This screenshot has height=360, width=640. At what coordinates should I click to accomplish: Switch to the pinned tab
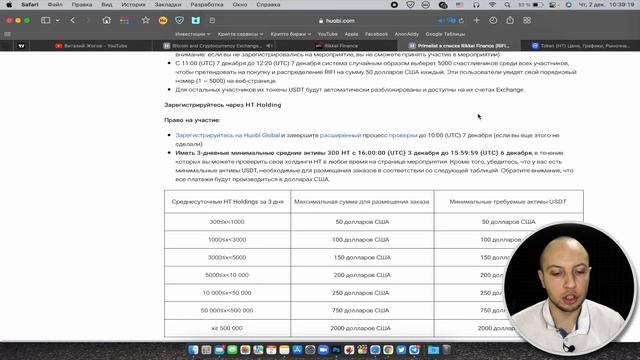21,46
